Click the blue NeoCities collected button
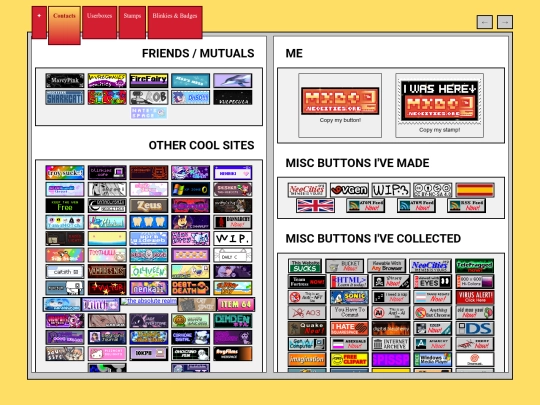This screenshot has width=540, height=405. pyautogui.click(x=430, y=266)
